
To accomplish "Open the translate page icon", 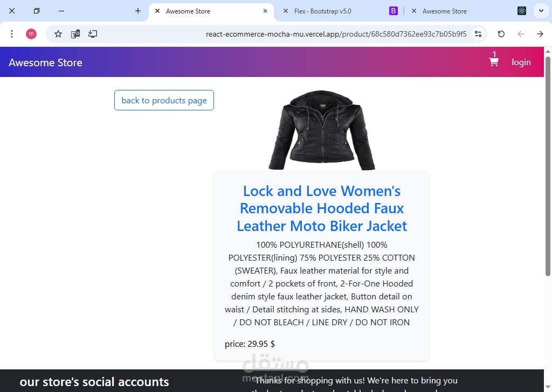I will coord(75,34).
